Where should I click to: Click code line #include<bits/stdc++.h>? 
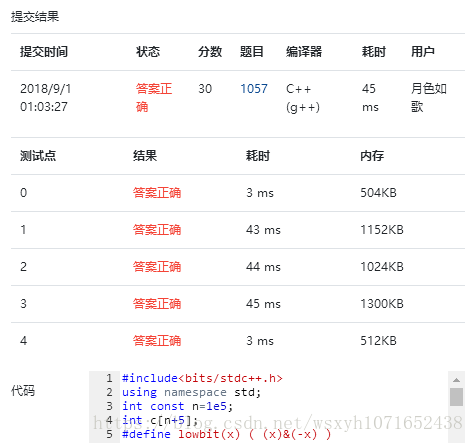click(x=202, y=378)
